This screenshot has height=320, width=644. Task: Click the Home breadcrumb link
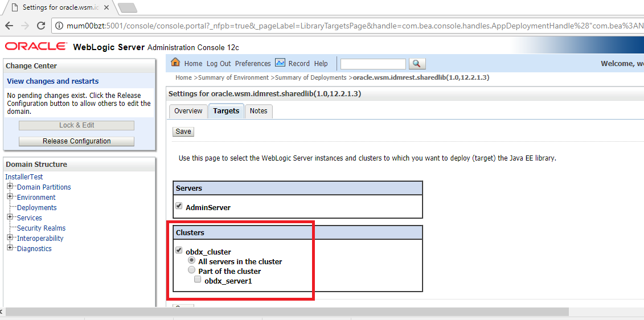(183, 77)
